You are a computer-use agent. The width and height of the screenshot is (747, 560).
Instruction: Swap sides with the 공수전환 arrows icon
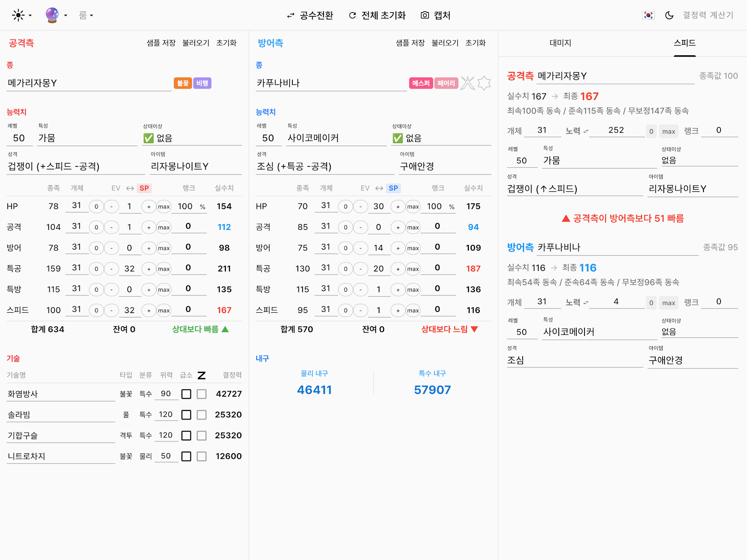(x=290, y=16)
